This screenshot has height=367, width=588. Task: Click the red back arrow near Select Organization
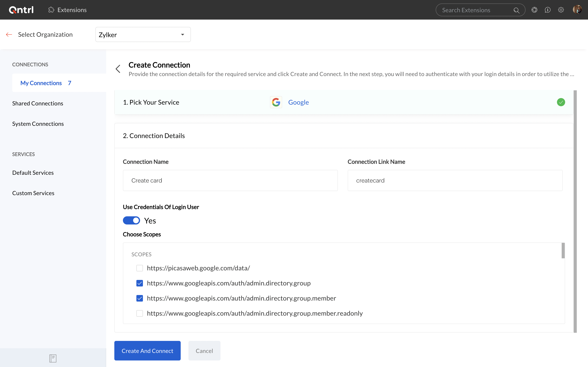pos(9,34)
